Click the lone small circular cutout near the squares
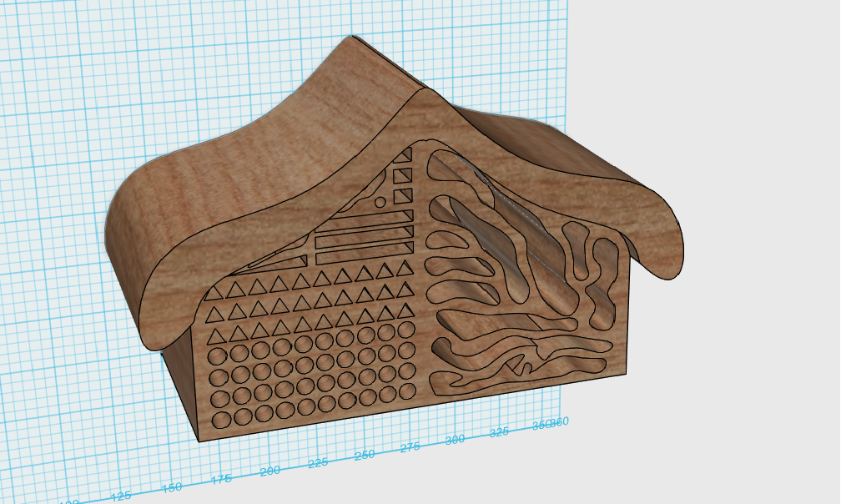 tap(380, 202)
